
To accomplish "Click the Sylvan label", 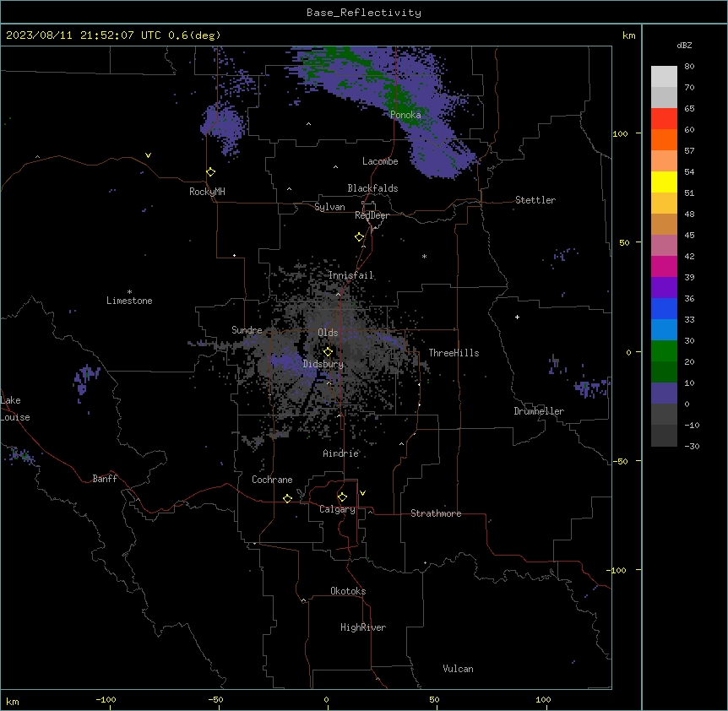I will tap(329, 207).
